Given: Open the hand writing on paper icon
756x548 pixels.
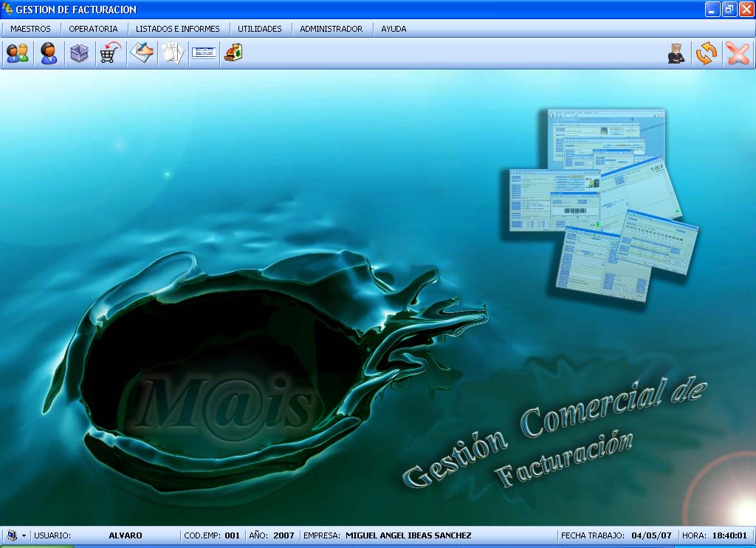Looking at the screenshot, I should pyautogui.click(x=142, y=54).
